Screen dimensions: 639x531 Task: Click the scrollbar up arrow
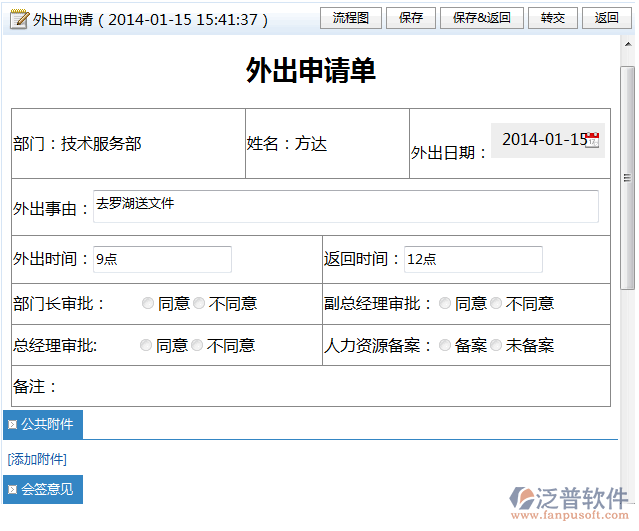coord(628,46)
